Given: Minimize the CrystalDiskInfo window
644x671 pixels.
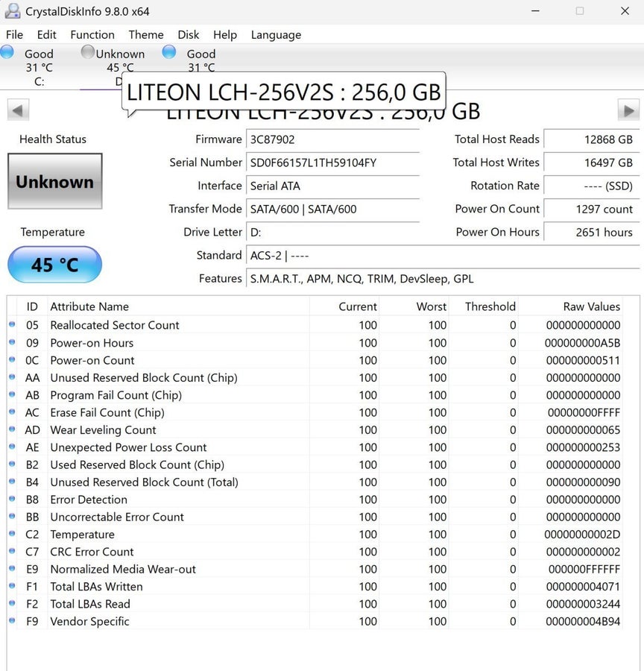Looking at the screenshot, I should pyautogui.click(x=535, y=10).
